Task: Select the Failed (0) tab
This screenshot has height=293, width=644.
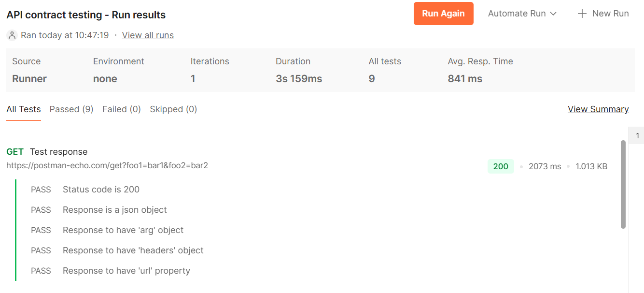Action: (122, 109)
